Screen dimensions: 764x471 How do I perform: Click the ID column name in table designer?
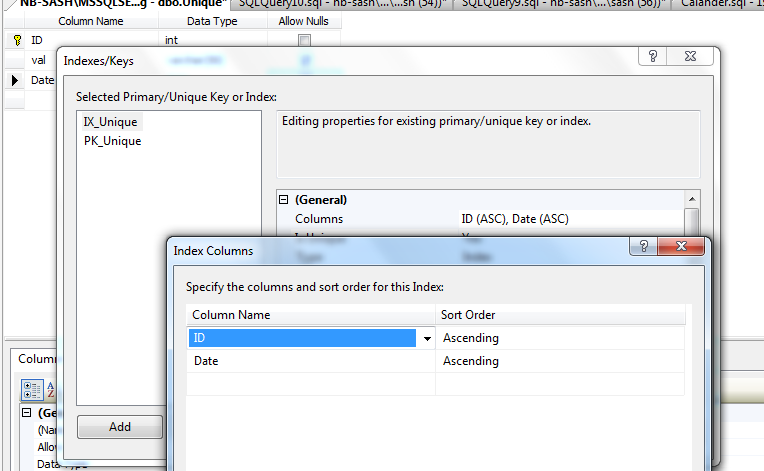[x=37, y=40]
